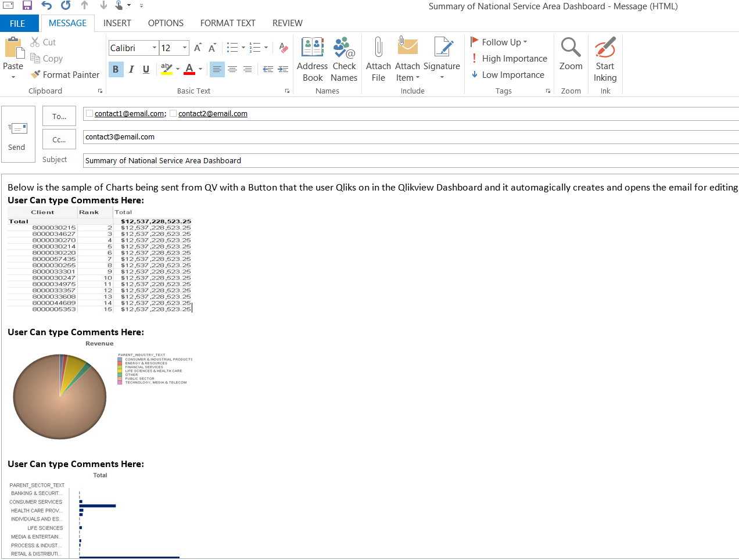Click the Zoom magnifier icon
The width and height of the screenshot is (739, 560).
(571, 49)
